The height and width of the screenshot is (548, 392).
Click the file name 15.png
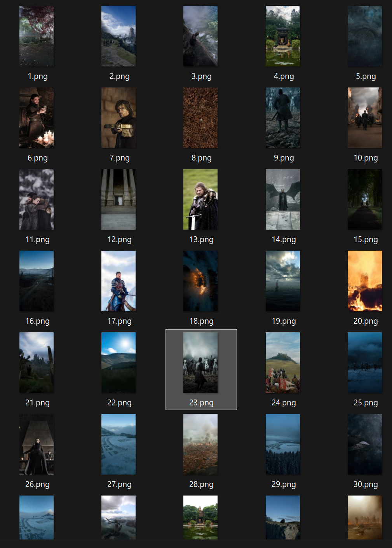pyautogui.click(x=366, y=240)
